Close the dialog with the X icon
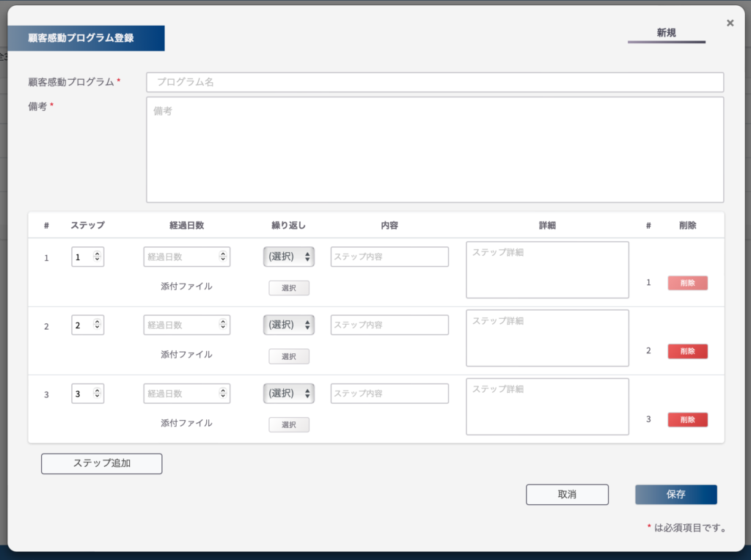 pos(730,23)
